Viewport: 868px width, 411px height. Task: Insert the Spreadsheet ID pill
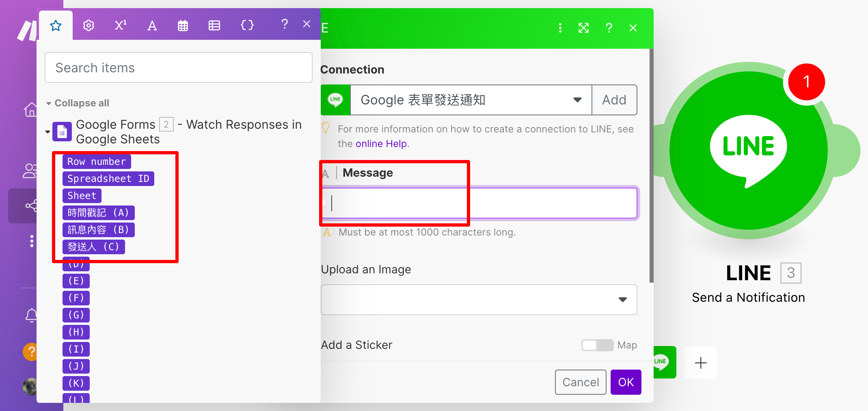point(108,179)
